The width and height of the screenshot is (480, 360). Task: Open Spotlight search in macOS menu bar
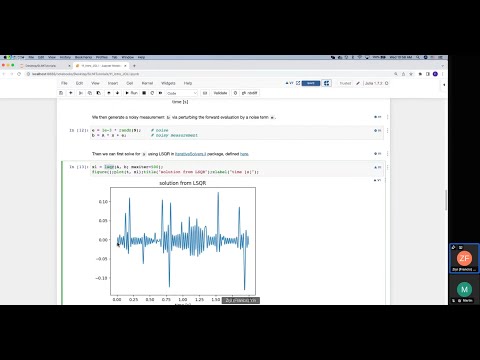(x=418, y=57)
